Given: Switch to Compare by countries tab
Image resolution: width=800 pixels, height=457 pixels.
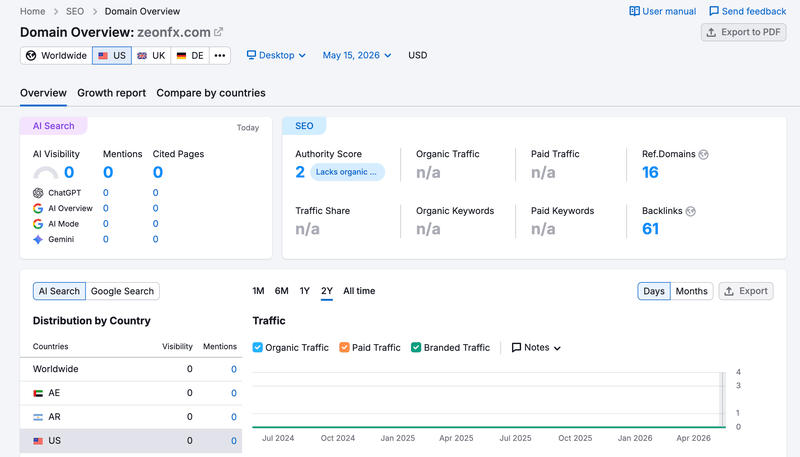Looking at the screenshot, I should tap(211, 93).
